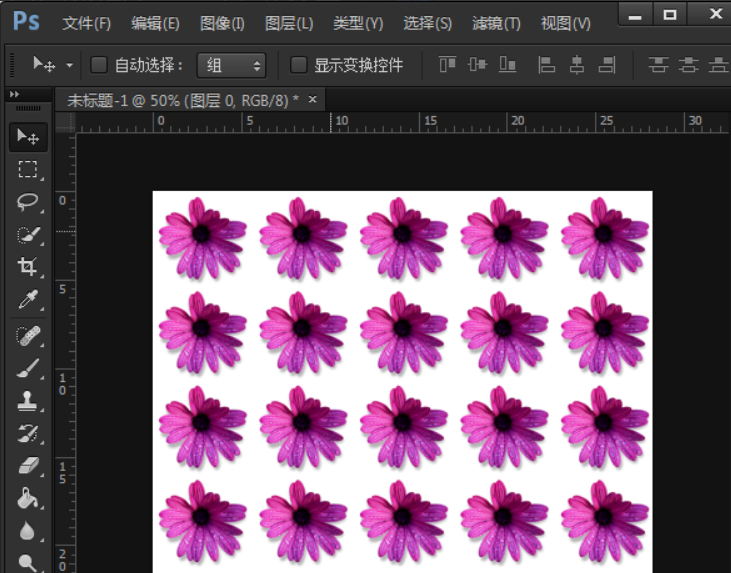Select the Clone Stamp tool
731x573 pixels.
(28, 401)
